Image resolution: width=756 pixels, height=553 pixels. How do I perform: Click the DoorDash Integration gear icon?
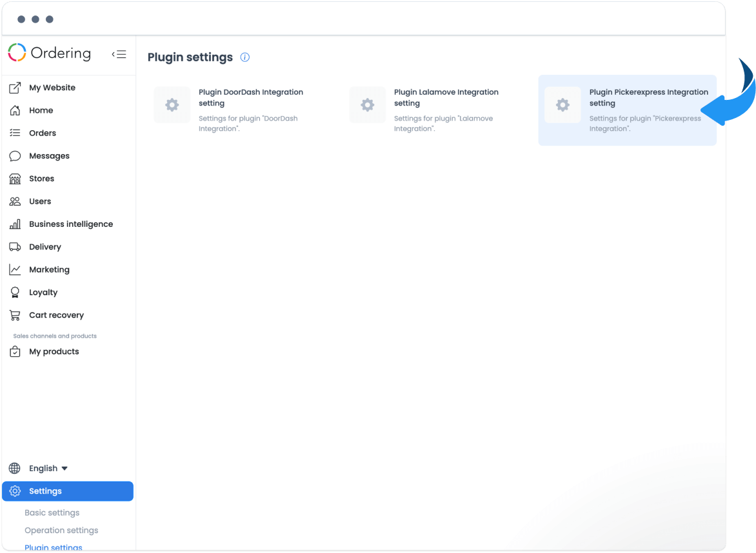pos(172,105)
